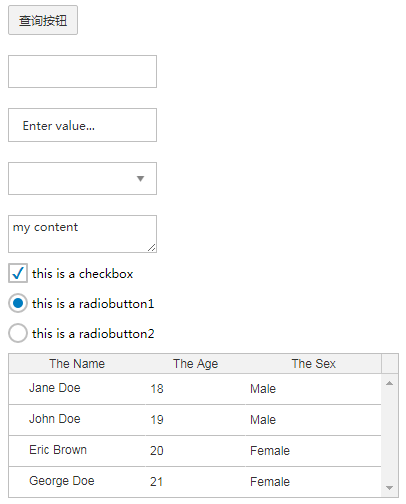Click 'Male' cell in Jane Doe row

313,389
